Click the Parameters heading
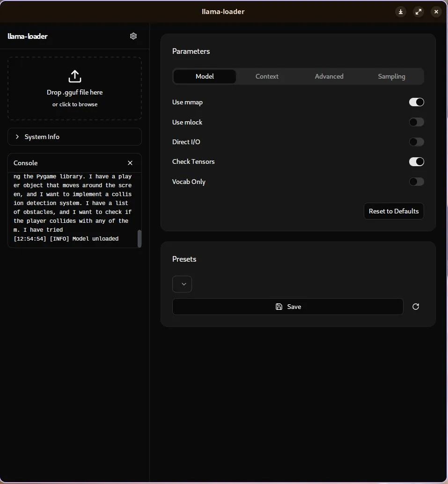Viewport: 448px width, 484px height. pos(191,51)
